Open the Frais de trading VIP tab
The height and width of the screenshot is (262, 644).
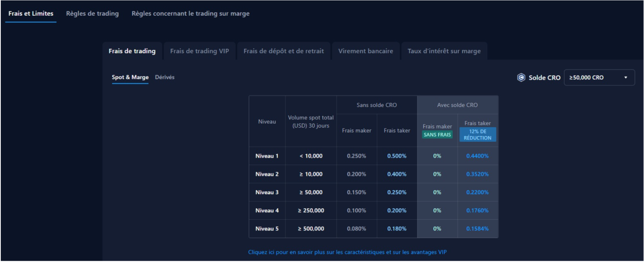[x=199, y=51]
